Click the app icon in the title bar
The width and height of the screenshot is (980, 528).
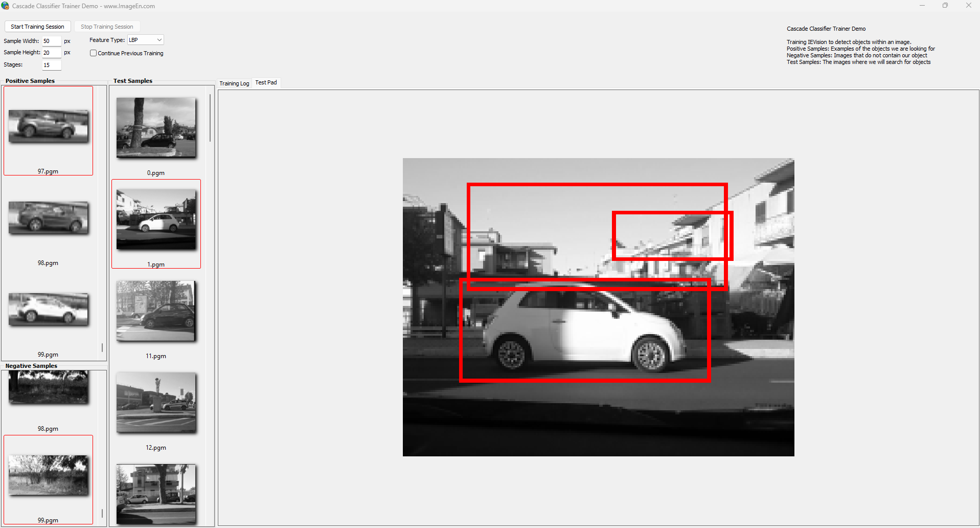click(5, 6)
